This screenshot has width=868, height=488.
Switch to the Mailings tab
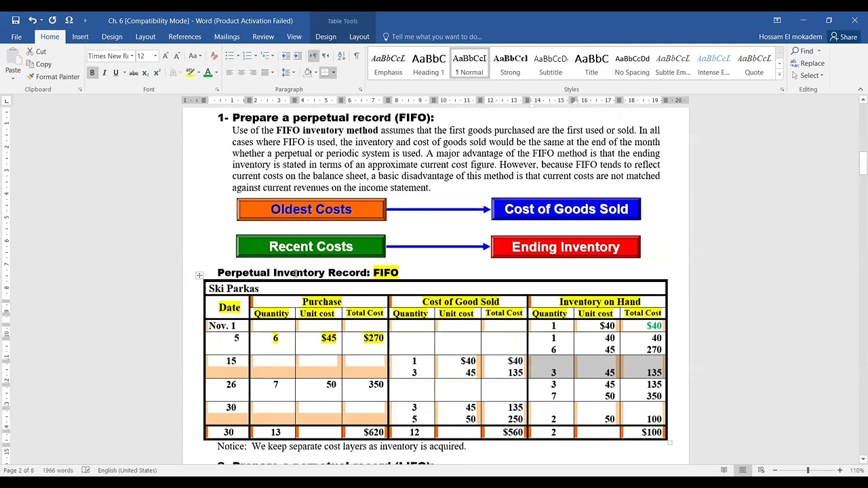tap(226, 37)
